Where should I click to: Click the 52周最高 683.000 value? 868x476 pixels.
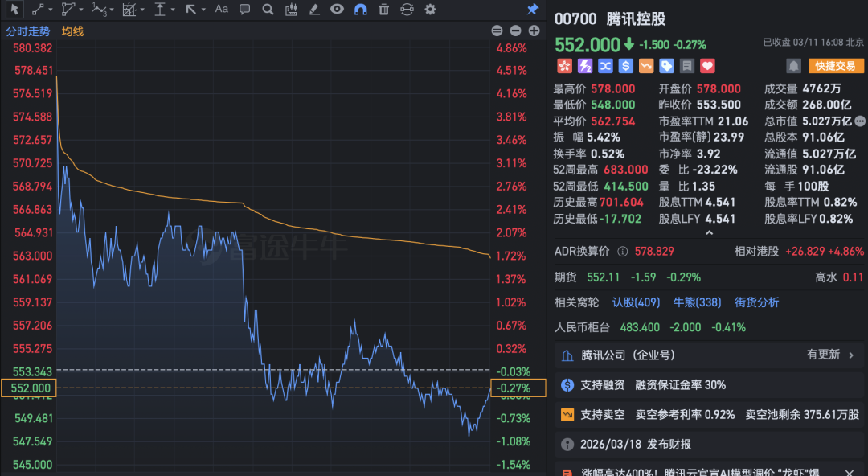point(626,170)
